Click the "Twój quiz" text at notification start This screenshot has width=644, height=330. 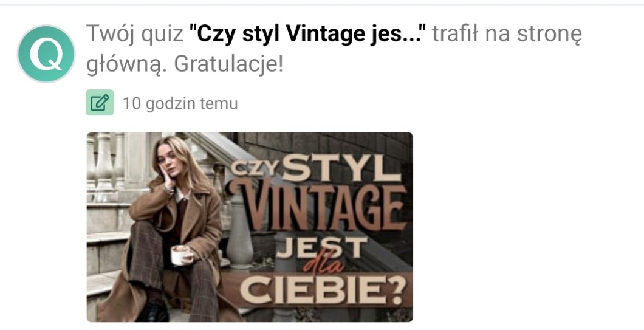(x=135, y=34)
